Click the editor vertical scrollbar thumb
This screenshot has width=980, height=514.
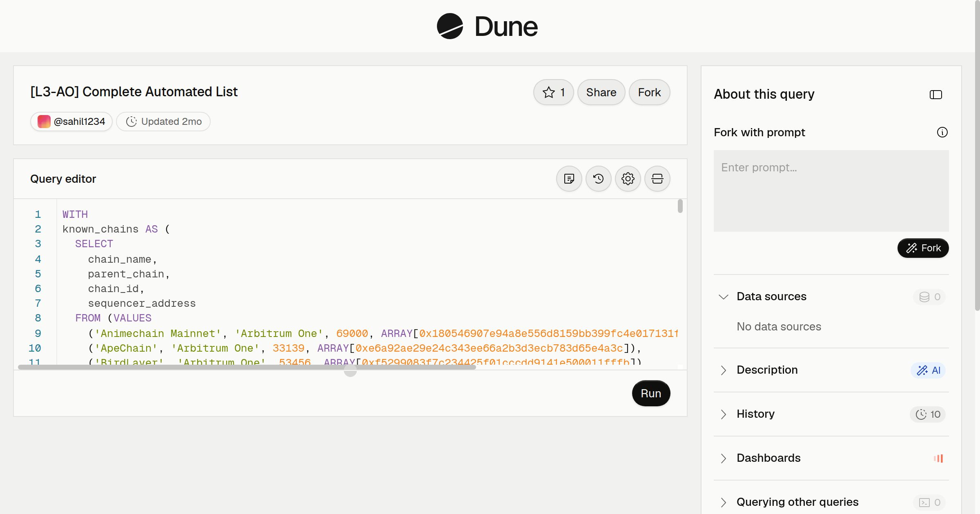point(680,206)
